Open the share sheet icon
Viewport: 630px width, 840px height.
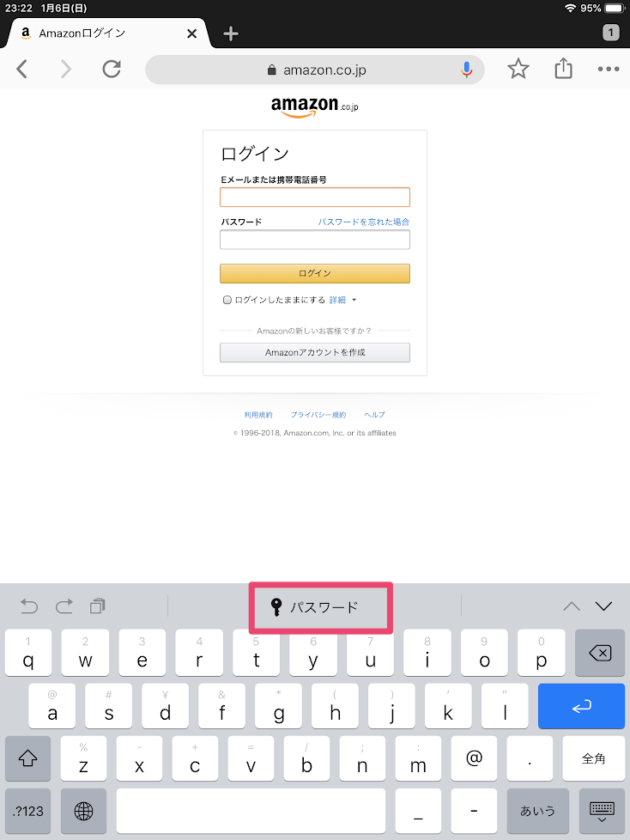[x=563, y=69]
